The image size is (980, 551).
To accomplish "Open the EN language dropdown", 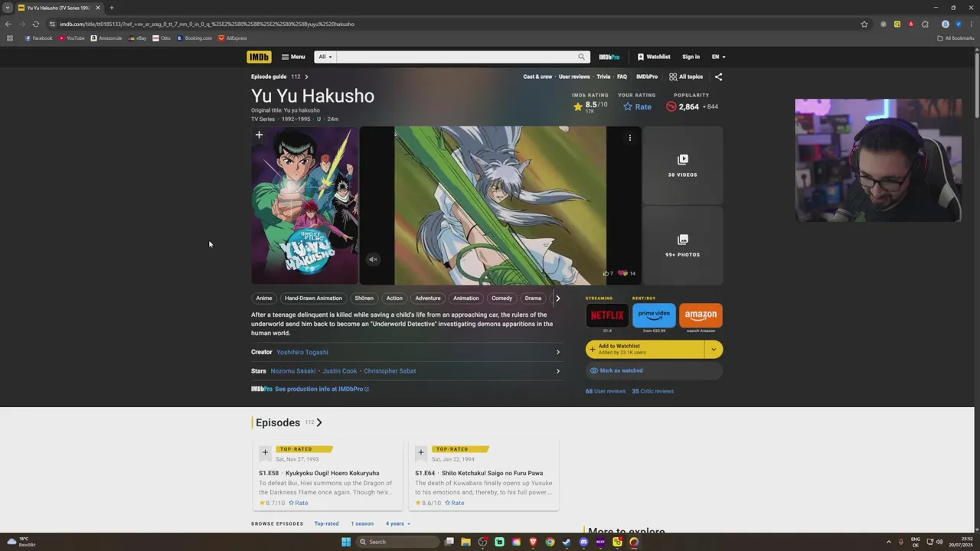I will [x=718, y=57].
